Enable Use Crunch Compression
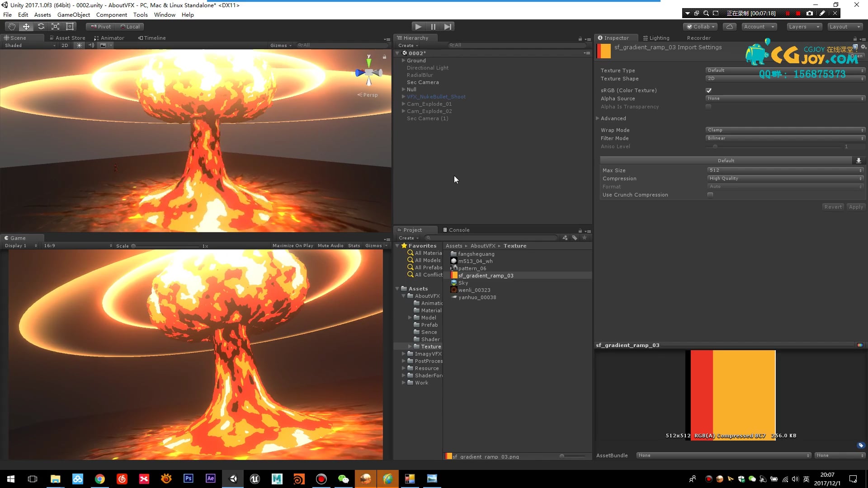The width and height of the screenshot is (868, 488). 710,195
